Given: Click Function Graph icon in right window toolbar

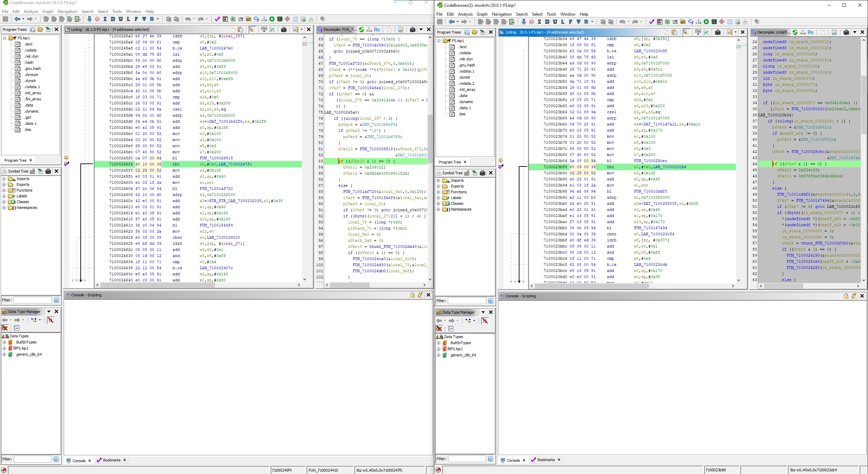Looking at the screenshot, I should point(698,22).
